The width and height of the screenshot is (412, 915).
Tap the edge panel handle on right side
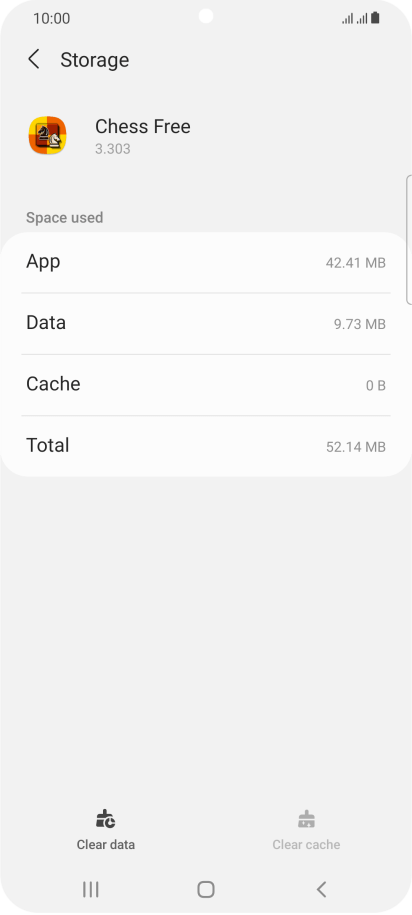click(x=408, y=239)
